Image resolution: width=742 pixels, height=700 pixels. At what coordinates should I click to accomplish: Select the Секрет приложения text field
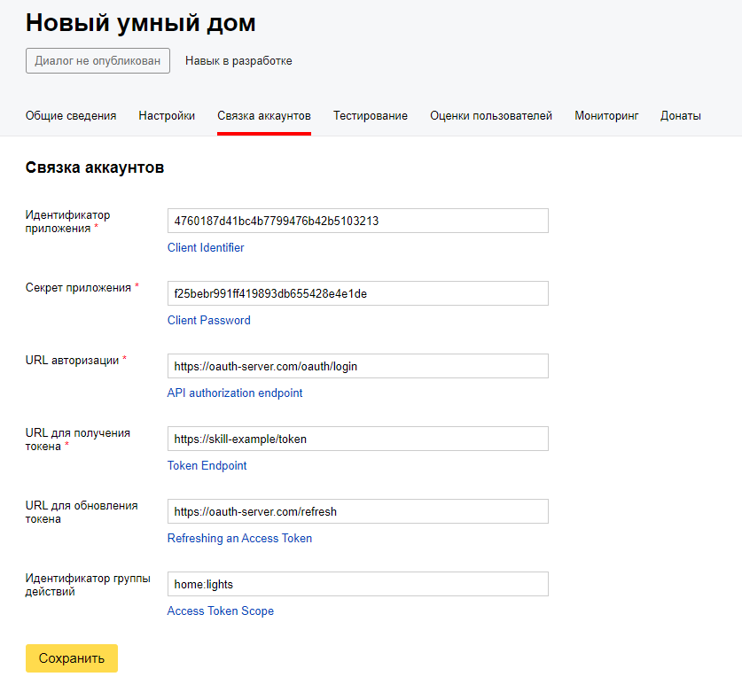(357, 293)
